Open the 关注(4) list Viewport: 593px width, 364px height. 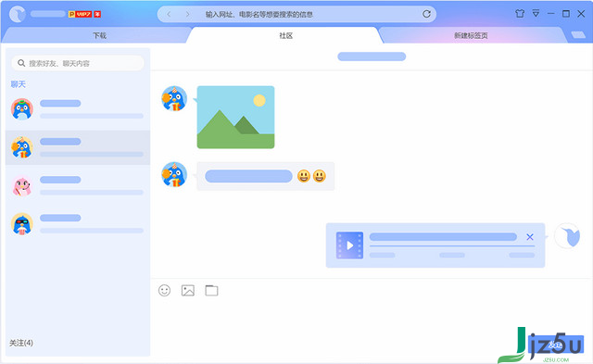click(x=21, y=343)
